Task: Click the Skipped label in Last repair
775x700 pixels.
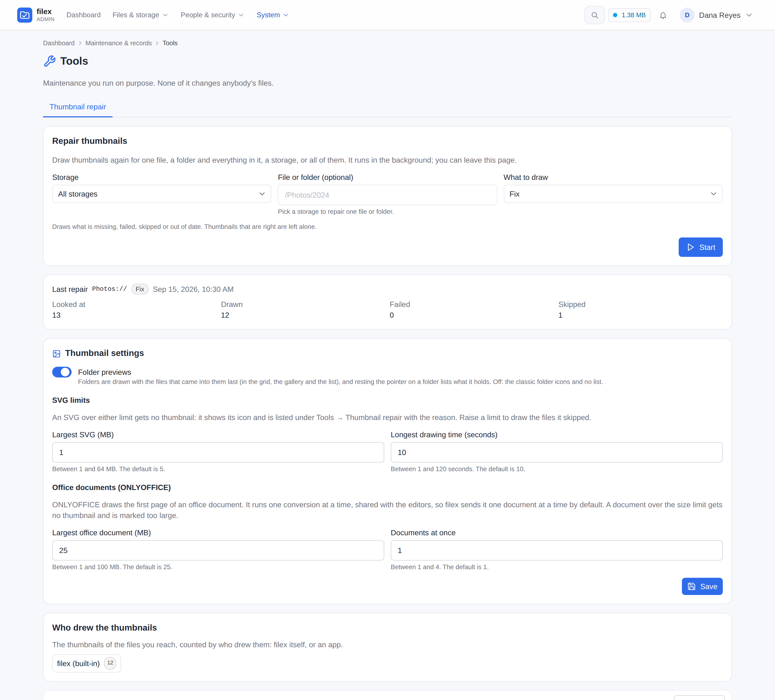Action: point(572,304)
